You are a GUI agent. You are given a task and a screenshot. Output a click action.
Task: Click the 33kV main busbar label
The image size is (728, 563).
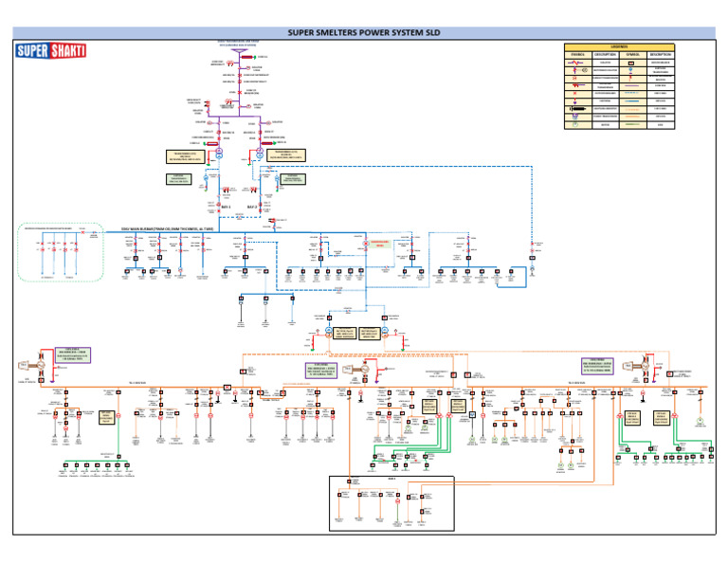click(x=167, y=229)
